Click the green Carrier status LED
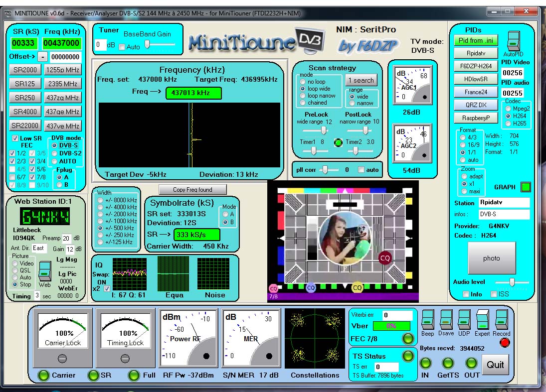The image size is (546, 392). 43,375
